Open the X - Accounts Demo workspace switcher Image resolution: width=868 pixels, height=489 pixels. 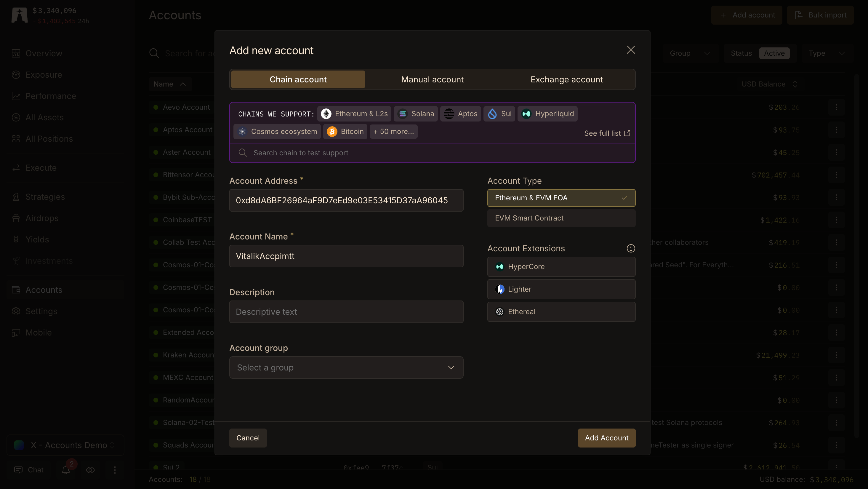point(65,445)
